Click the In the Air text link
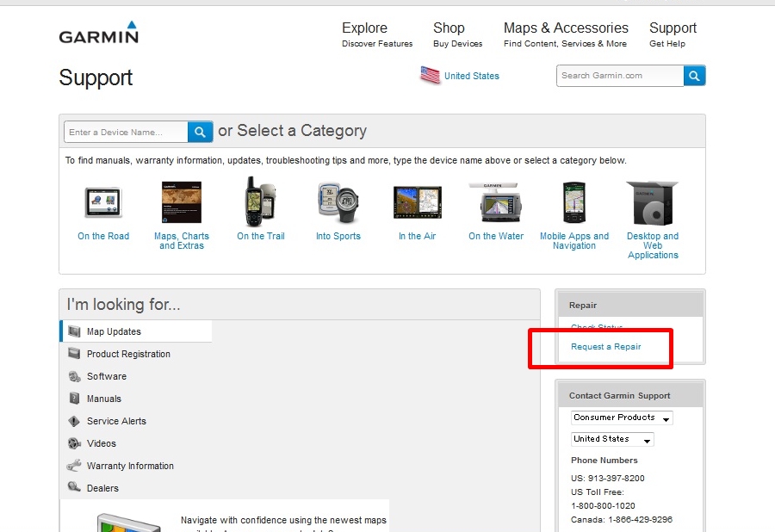 coord(417,236)
